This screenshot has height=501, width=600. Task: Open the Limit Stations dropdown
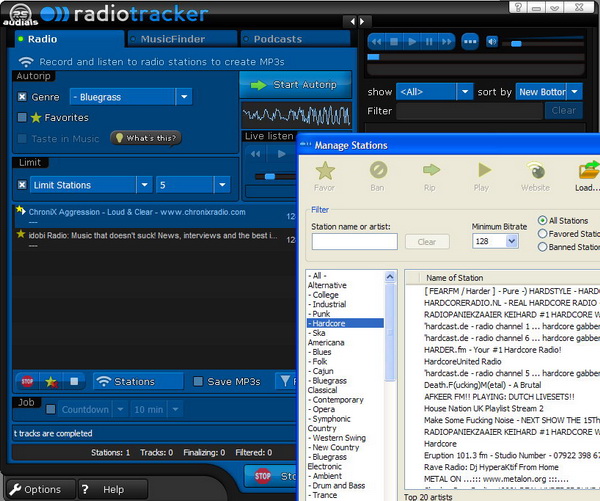click(x=144, y=185)
